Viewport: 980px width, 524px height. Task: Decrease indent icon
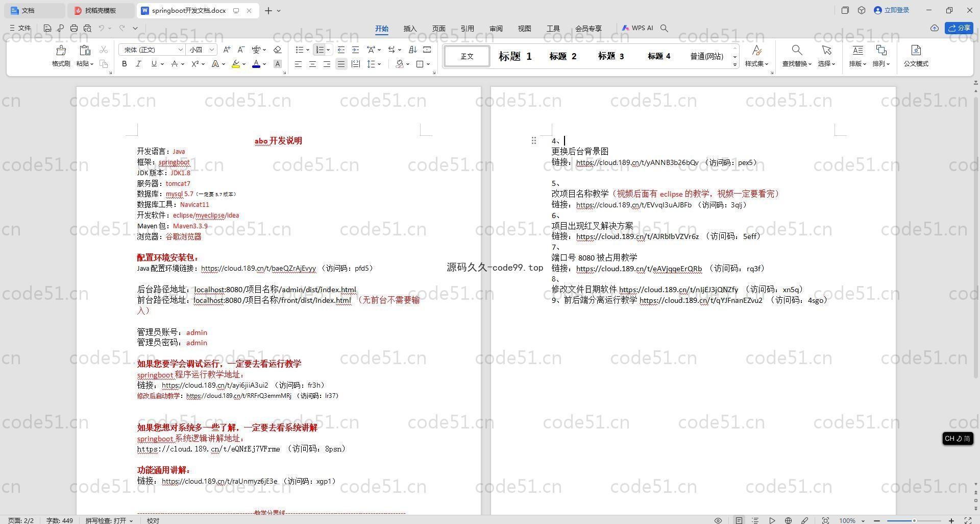(341, 50)
